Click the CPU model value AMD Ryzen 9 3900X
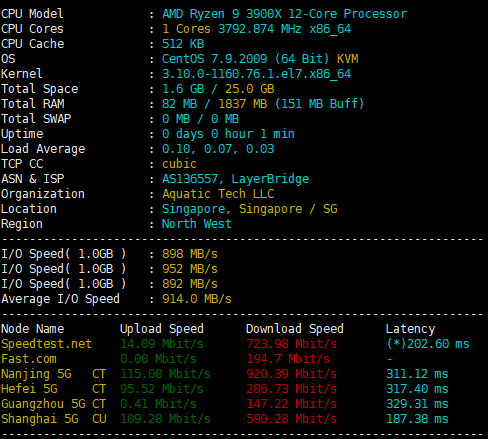488x439 pixels. pyautogui.click(x=222, y=14)
